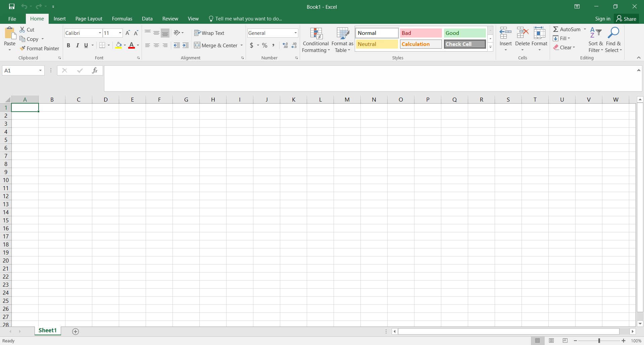644x345 pixels.
Task: Switch to the Page Layout tab
Action: 89,19
